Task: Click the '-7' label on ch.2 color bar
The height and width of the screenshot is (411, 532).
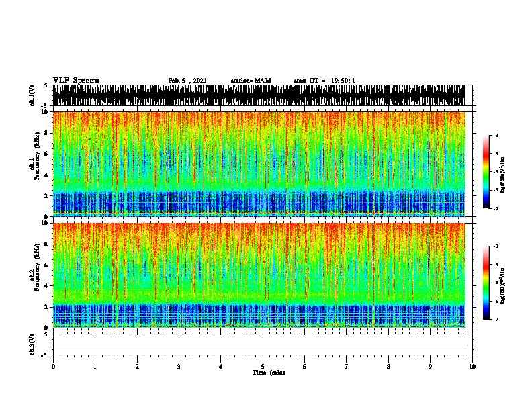Action: coord(495,319)
